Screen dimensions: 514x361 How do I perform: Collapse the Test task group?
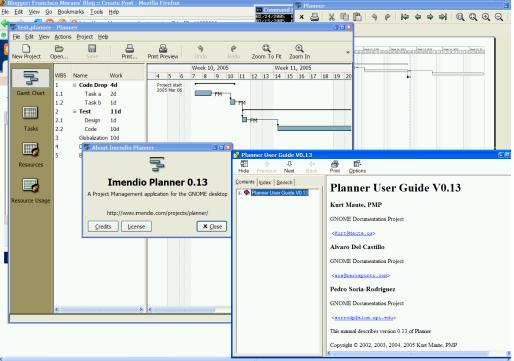click(x=75, y=112)
